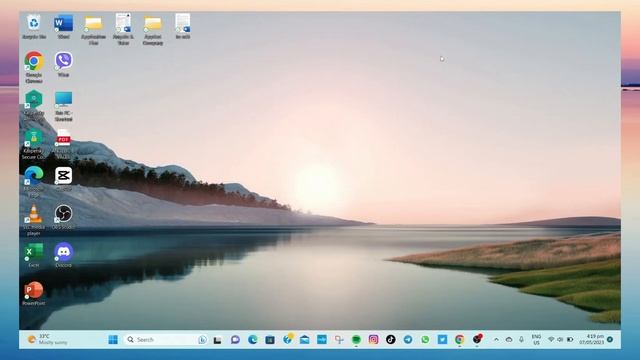
Task: Open Twitter from the taskbar
Action: coord(442,340)
